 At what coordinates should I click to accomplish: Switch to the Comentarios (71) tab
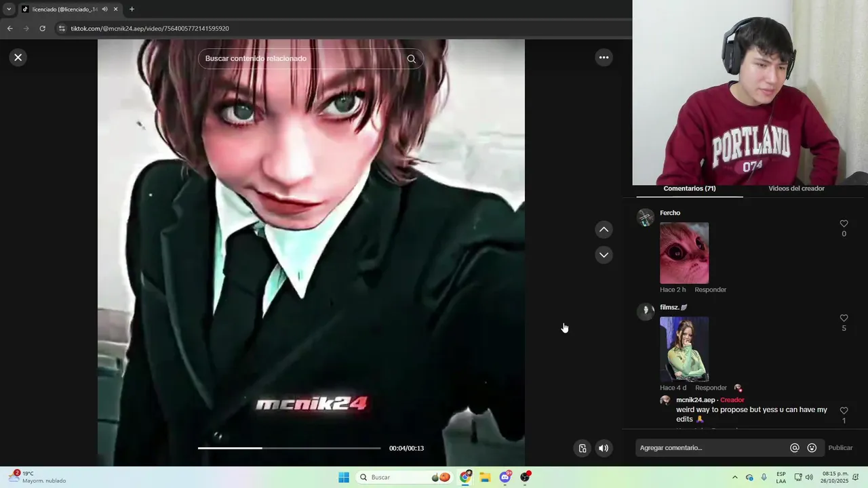tap(689, 188)
